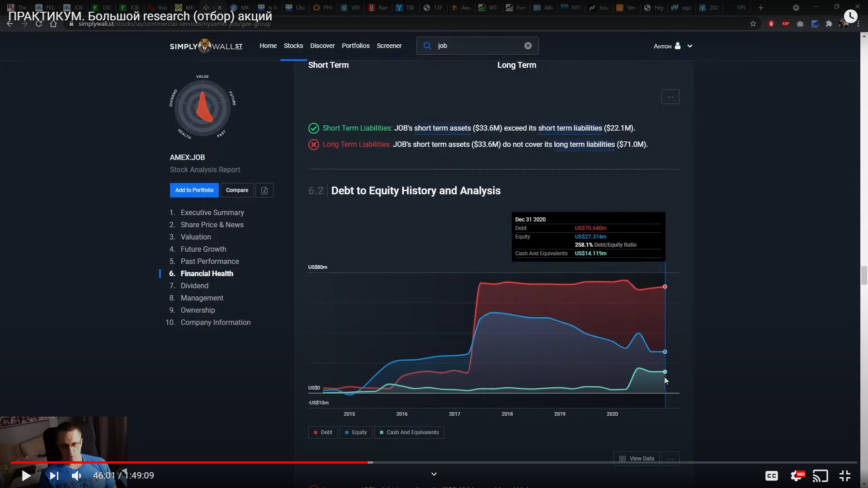
Task: Exit fullscreen mode icon
Action: (844, 475)
